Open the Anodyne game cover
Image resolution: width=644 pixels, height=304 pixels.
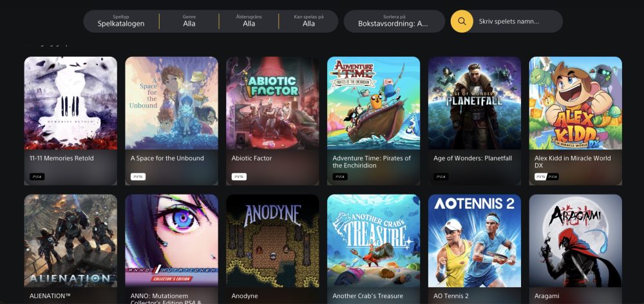[x=272, y=241]
